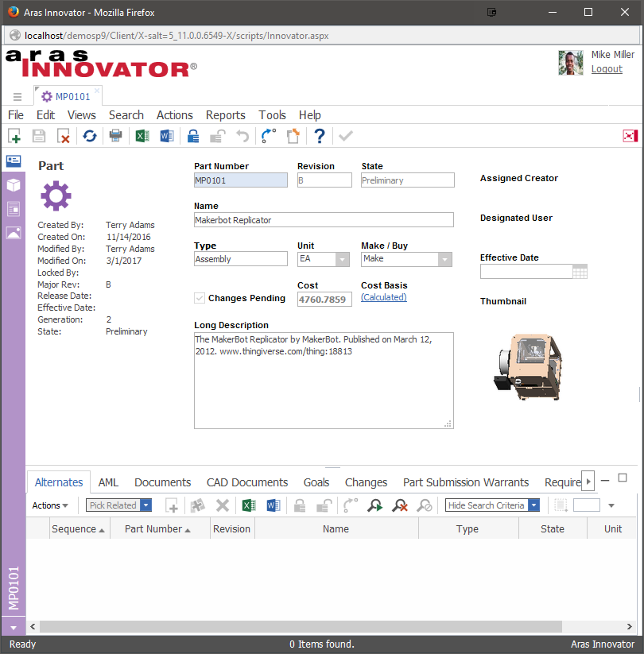Refresh the part form
The width and height of the screenshot is (644, 654).
[x=90, y=136]
